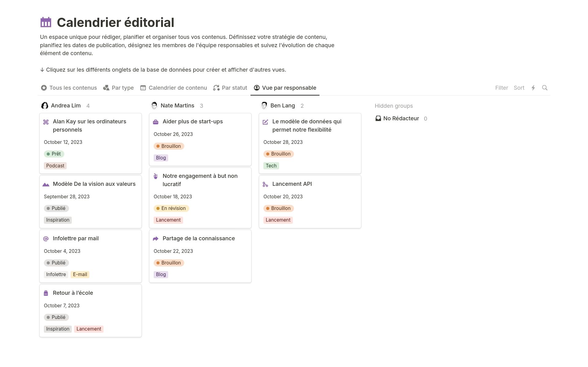Click Andrea Lim's avatar in her column header
This screenshot has height=367, width=588.
[x=45, y=105]
